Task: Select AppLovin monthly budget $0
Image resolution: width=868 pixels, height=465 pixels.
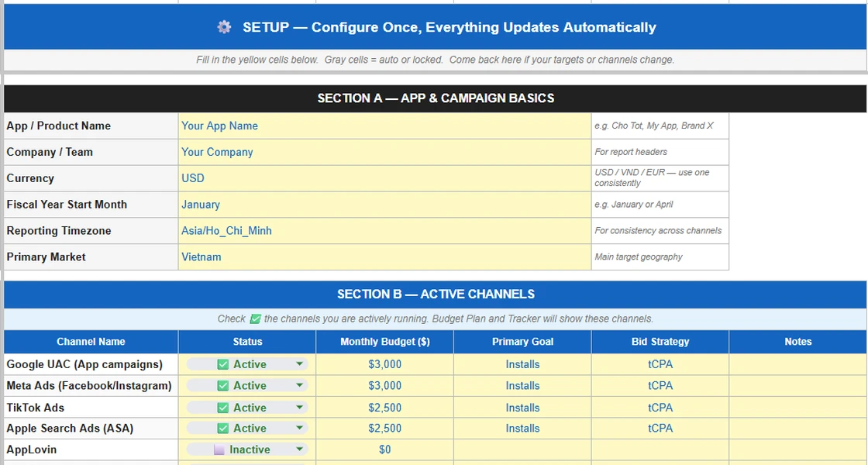Action: (x=384, y=449)
